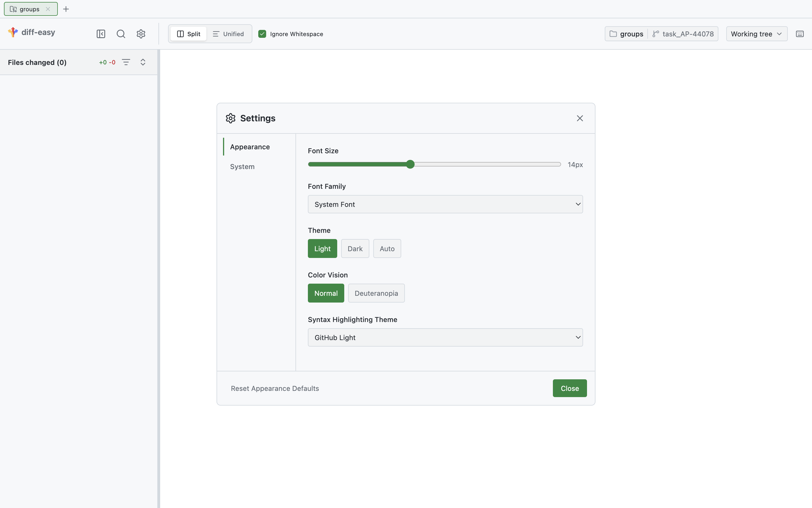Click the diff-easy logo

(32, 32)
